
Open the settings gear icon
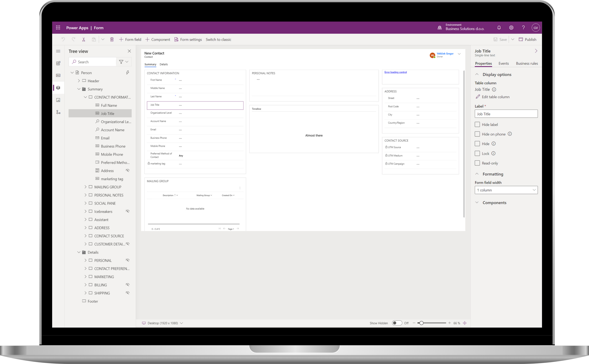[x=511, y=28]
